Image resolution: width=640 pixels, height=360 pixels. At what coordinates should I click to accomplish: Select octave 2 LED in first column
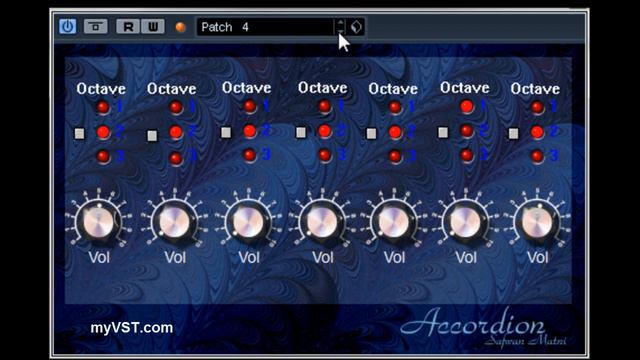coord(103,132)
